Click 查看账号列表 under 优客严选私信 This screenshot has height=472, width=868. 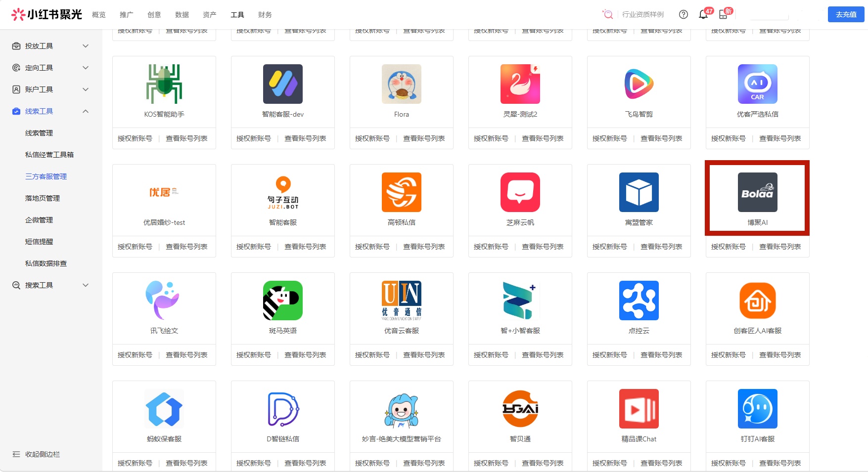(x=780, y=138)
